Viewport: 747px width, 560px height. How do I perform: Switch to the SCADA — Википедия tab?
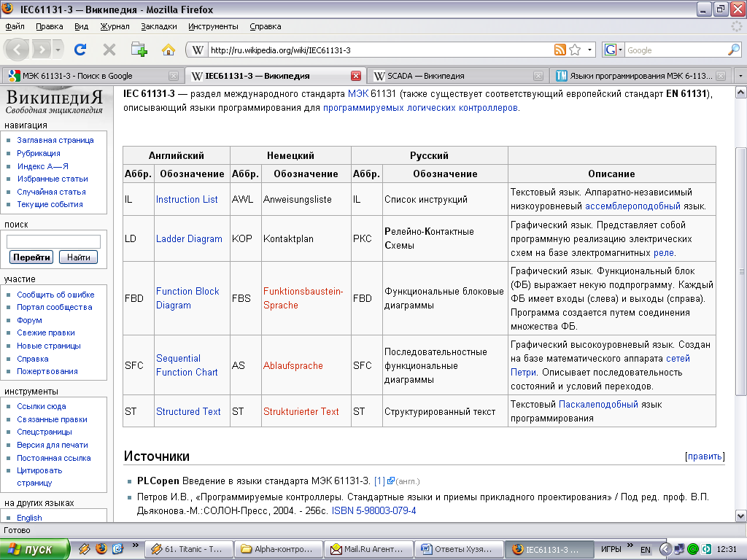coord(457,76)
